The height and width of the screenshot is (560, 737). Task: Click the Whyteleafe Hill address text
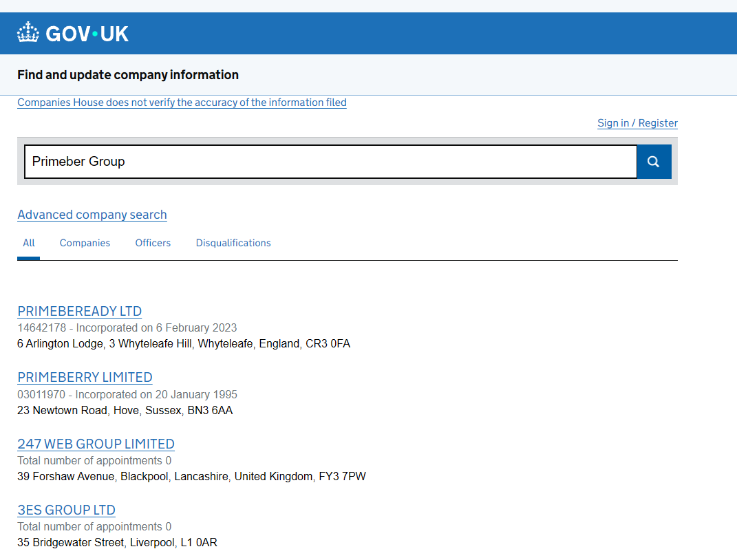[184, 343]
